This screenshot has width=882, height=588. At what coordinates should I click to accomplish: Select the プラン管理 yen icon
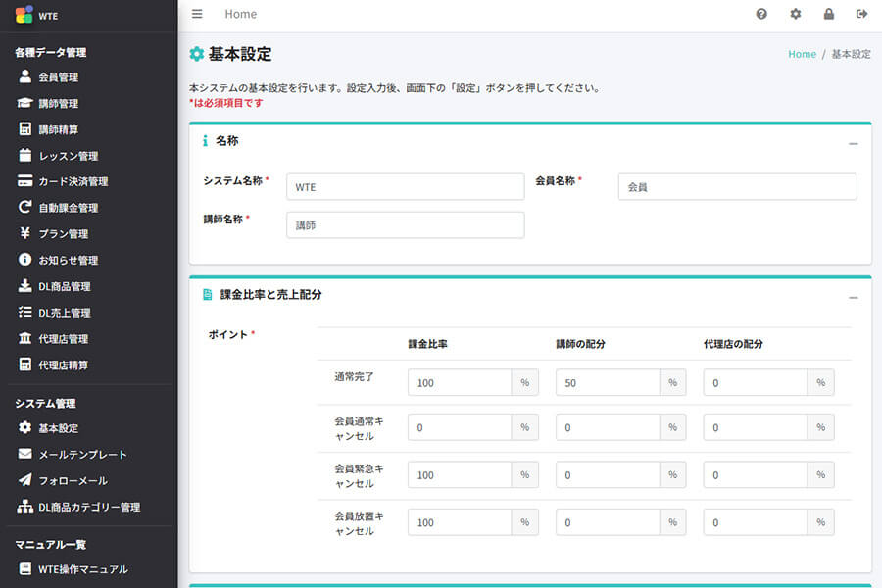tap(24, 233)
